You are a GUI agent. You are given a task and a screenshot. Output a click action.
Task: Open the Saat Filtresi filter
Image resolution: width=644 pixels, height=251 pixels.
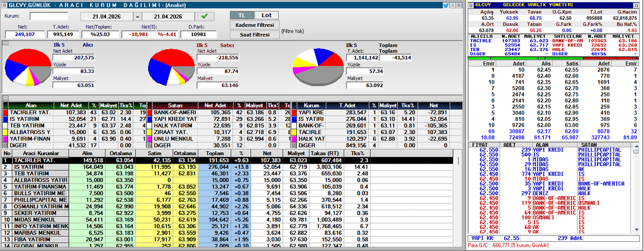pyautogui.click(x=254, y=34)
